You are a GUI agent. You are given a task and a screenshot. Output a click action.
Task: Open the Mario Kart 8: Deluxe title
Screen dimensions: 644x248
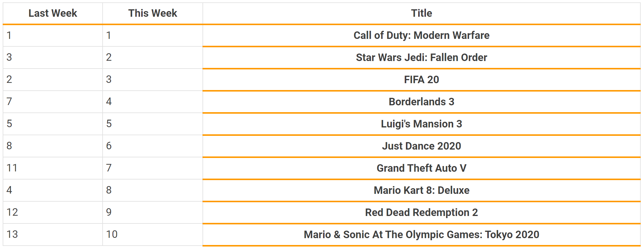[421, 190]
